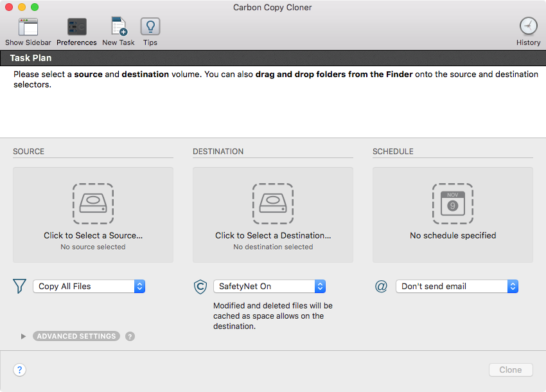Image resolution: width=546 pixels, height=392 pixels.
Task: Open the SafetyNet On dropdown
Action: pyautogui.click(x=270, y=287)
